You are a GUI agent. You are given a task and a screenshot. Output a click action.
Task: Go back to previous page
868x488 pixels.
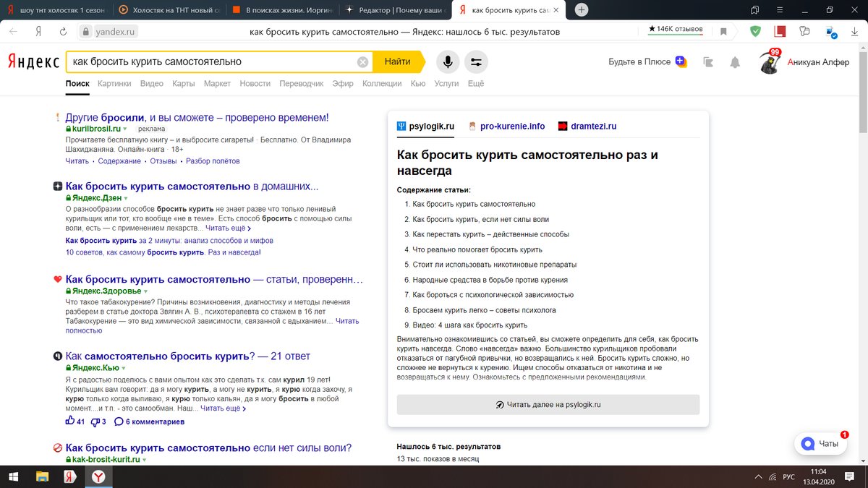14,32
